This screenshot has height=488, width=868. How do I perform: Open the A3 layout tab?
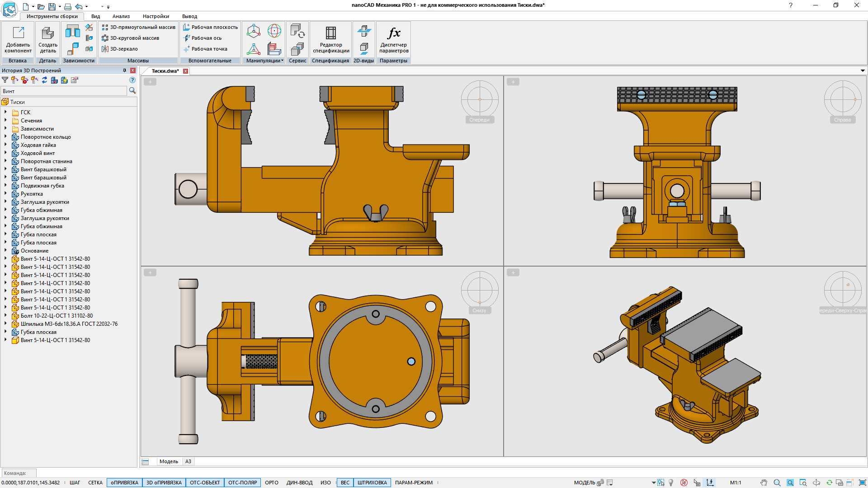(188, 461)
